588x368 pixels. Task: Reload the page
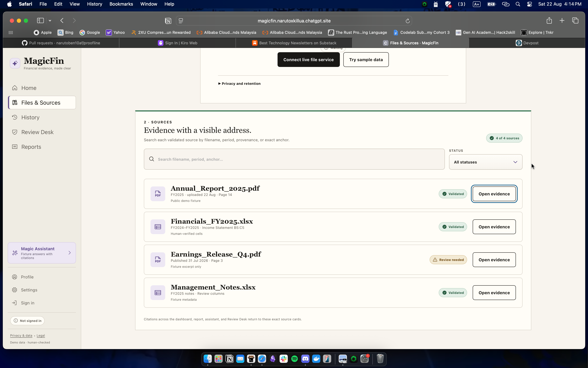407,21
